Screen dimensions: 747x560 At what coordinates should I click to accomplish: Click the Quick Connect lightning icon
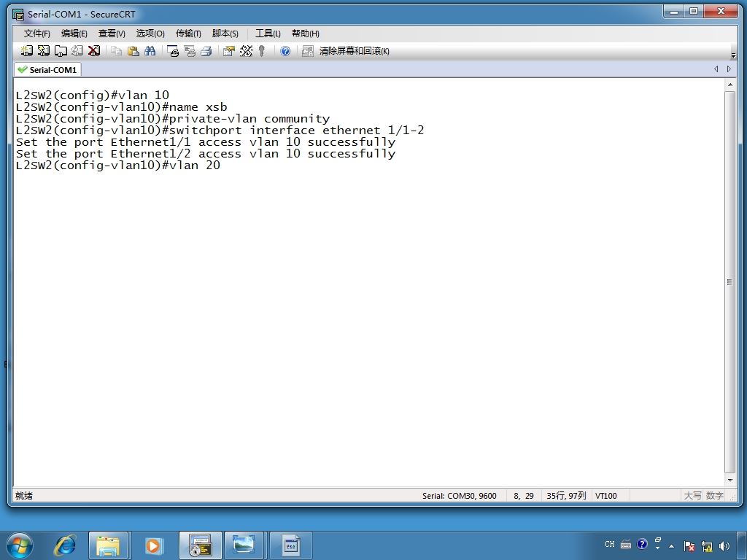[x=43, y=51]
